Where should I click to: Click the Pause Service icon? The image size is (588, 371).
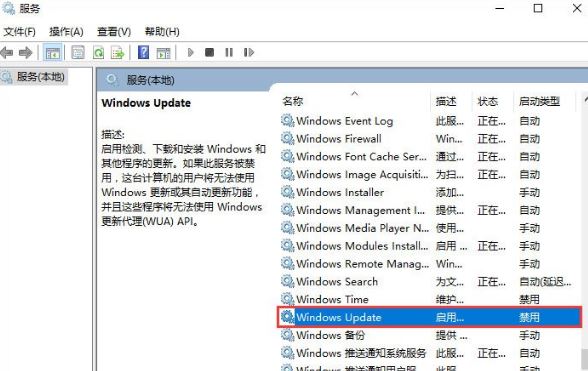tap(229, 53)
